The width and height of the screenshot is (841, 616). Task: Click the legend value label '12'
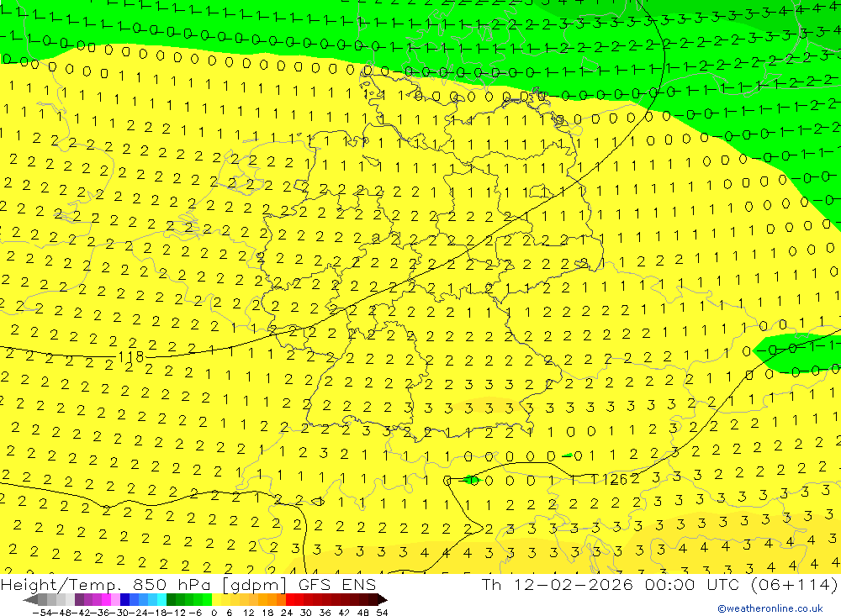248,612
